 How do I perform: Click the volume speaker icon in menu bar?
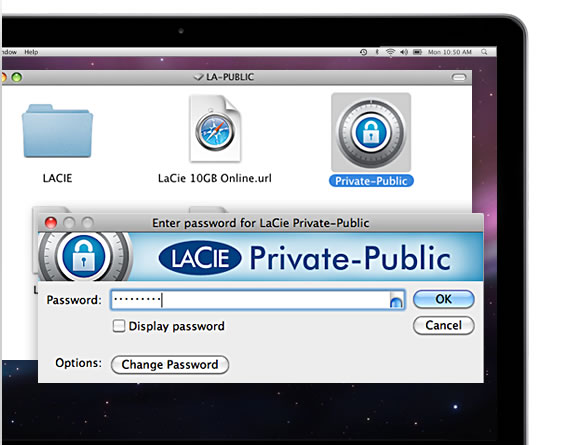coord(404,52)
